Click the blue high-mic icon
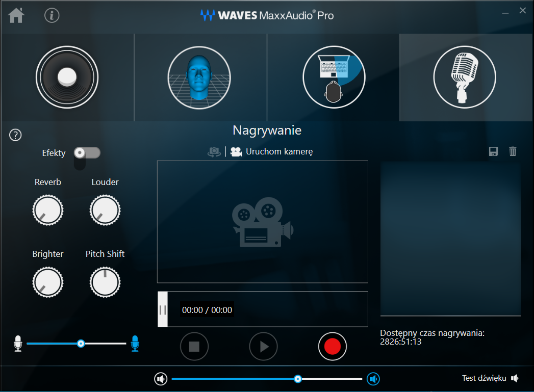The height and width of the screenshot is (392, 534). click(135, 344)
